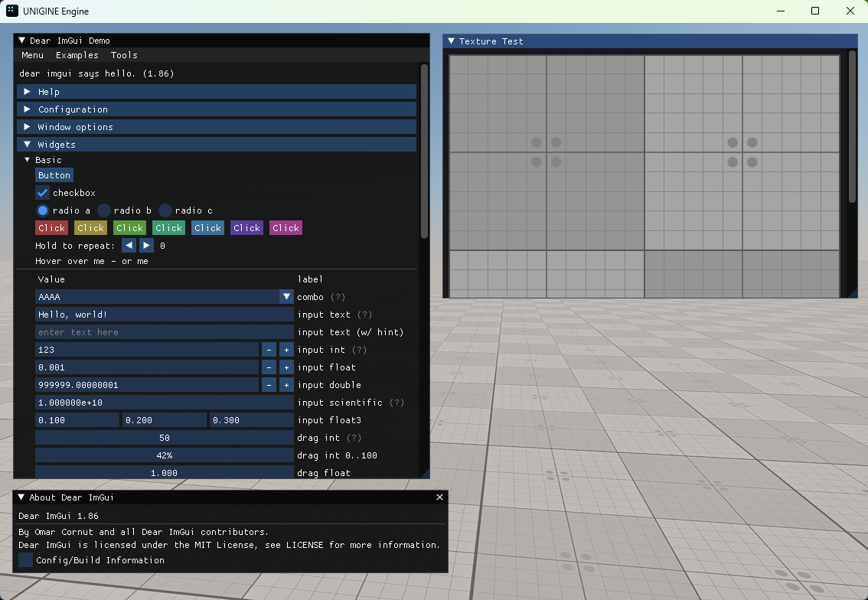Click the plus stepper on input float field
This screenshot has height=600, width=868.
point(286,367)
